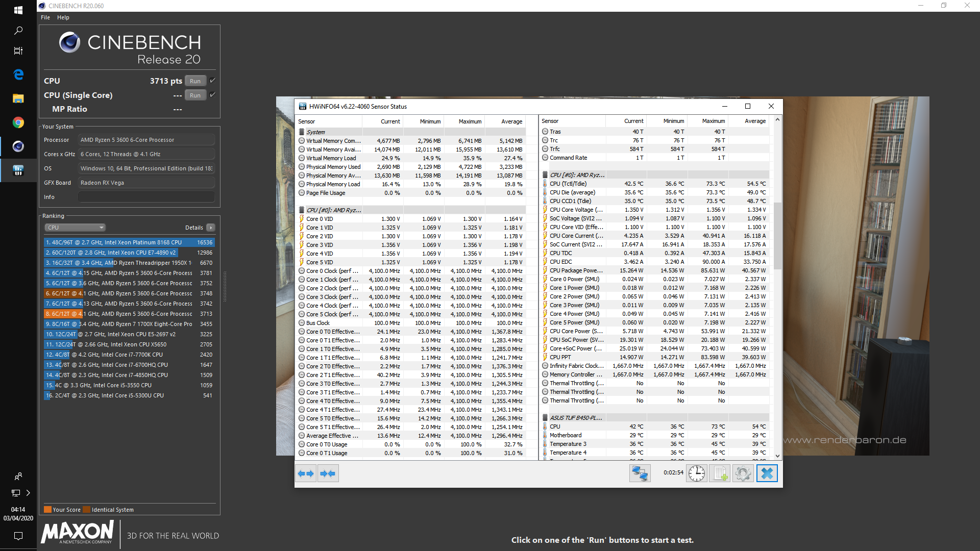The height and width of the screenshot is (551, 980).
Task: Open HWiNFO sensor settings gear
Action: pos(743,473)
